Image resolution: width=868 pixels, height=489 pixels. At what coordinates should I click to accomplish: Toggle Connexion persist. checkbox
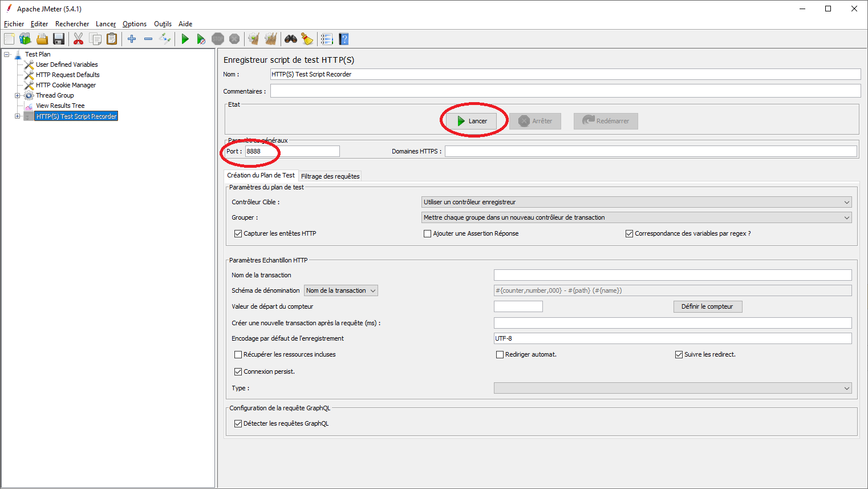[x=238, y=371]
